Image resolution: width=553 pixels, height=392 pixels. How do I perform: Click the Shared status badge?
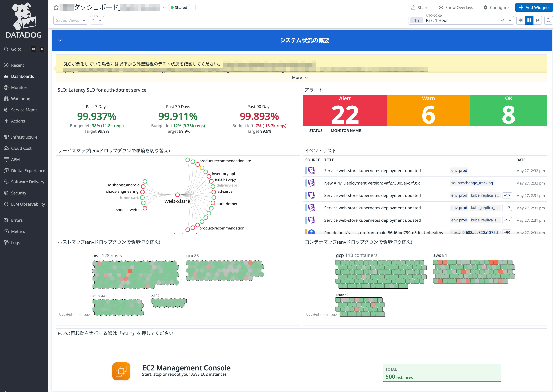(x=179, y=7)
